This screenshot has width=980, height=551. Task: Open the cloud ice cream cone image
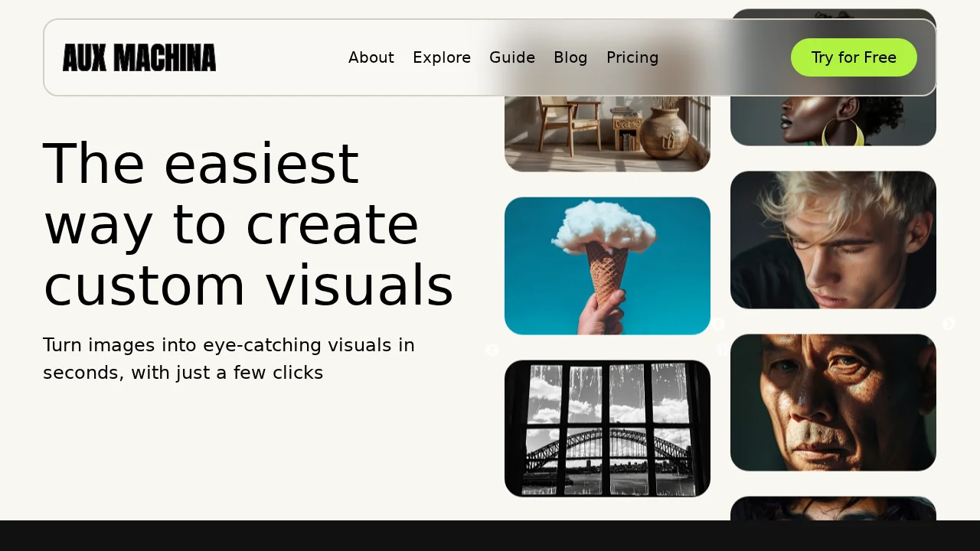point(607,266)
